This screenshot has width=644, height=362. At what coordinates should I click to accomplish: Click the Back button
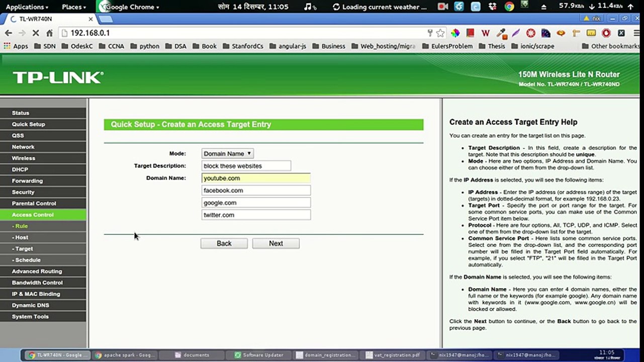(x=224, y=243)
